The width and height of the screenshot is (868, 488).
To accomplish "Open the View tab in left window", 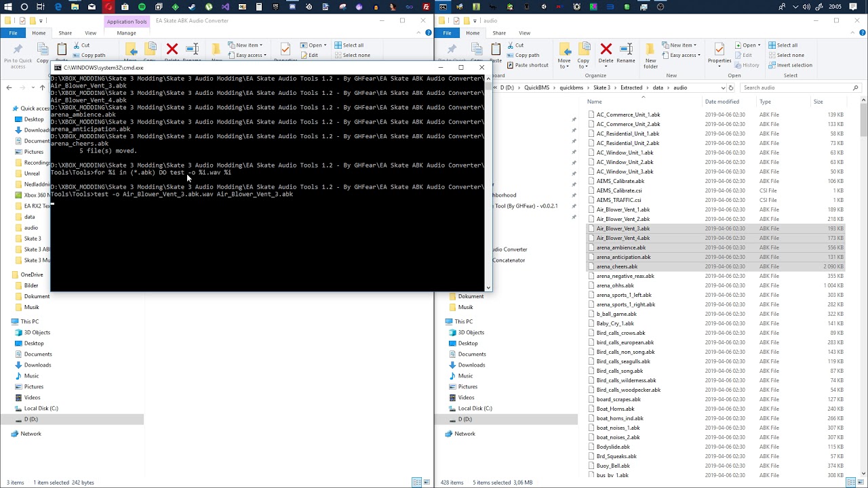I will coord(90,33).
